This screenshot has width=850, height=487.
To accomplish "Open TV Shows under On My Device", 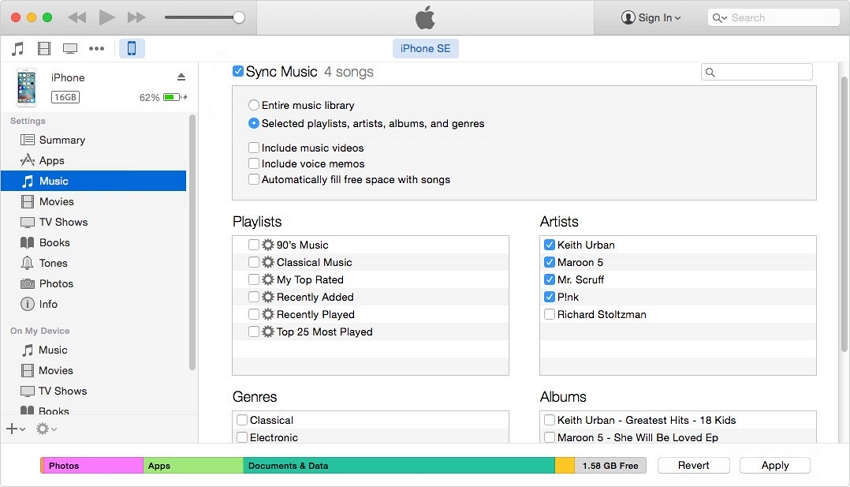I will (x=93, y=391).
